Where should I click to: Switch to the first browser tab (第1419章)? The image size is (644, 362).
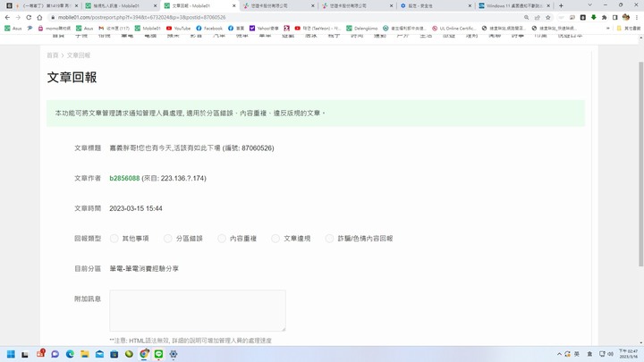[x=41, y=5]
